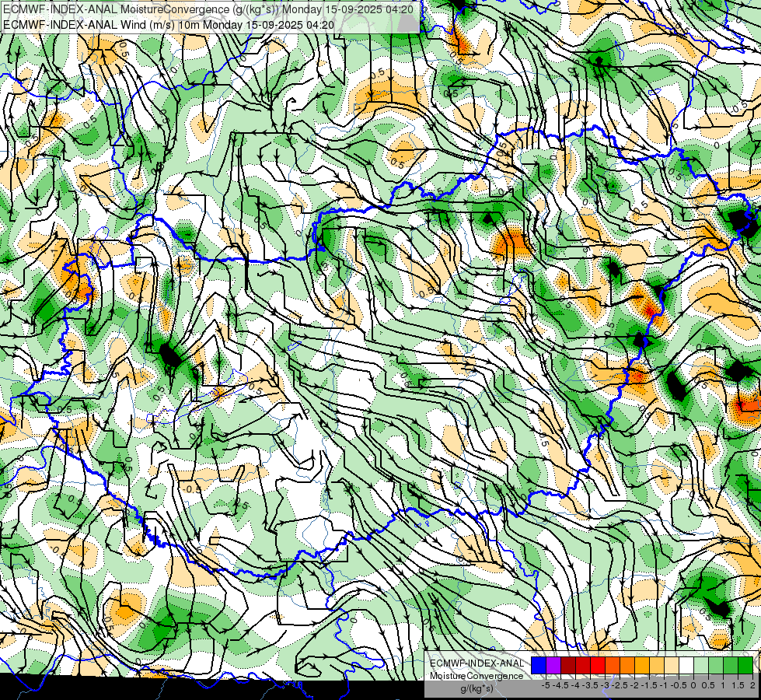Click the legend value '-4.5'
The image size is (761, 700).
561,685
